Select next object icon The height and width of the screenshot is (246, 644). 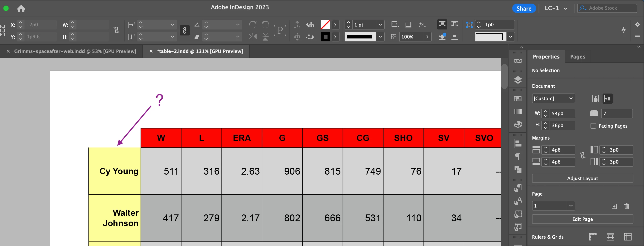[310, 37]
